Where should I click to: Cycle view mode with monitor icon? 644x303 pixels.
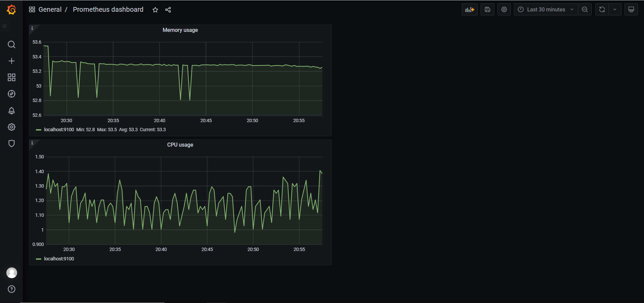(631, 9)
